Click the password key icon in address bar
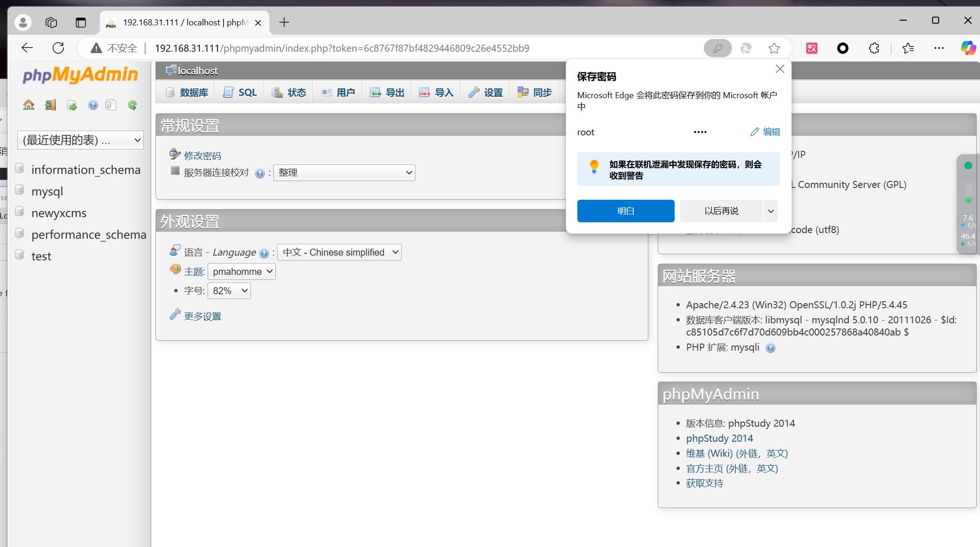The height and width of the screenshot is (547, 980). (x=717, y=48)
